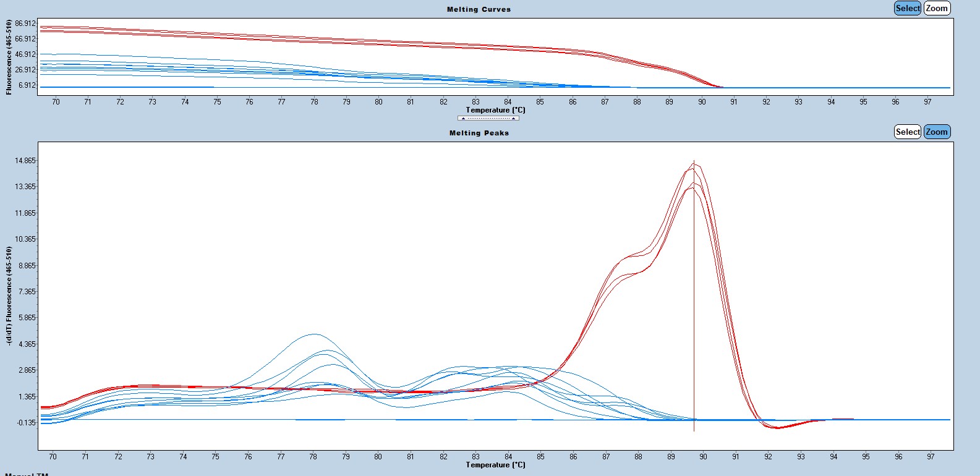This screenshot has width=980, height=476.
Task: Enable Select mode in Melting Peaks chart
Action: click(907, 132)
